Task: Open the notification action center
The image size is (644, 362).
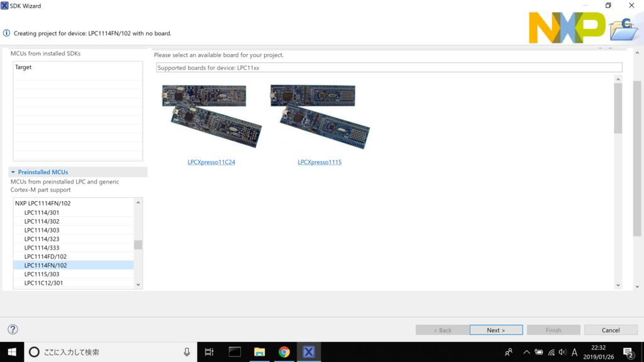Action: [628, 352]
